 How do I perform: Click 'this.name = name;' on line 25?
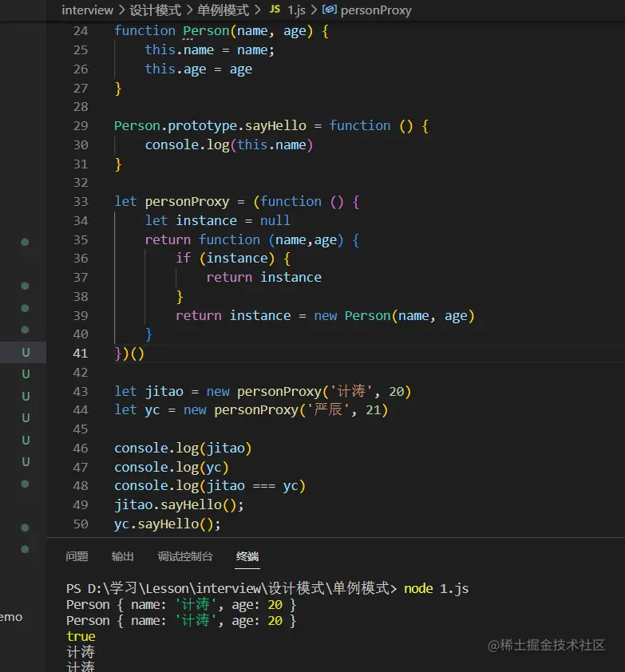(x=209, y=50)
